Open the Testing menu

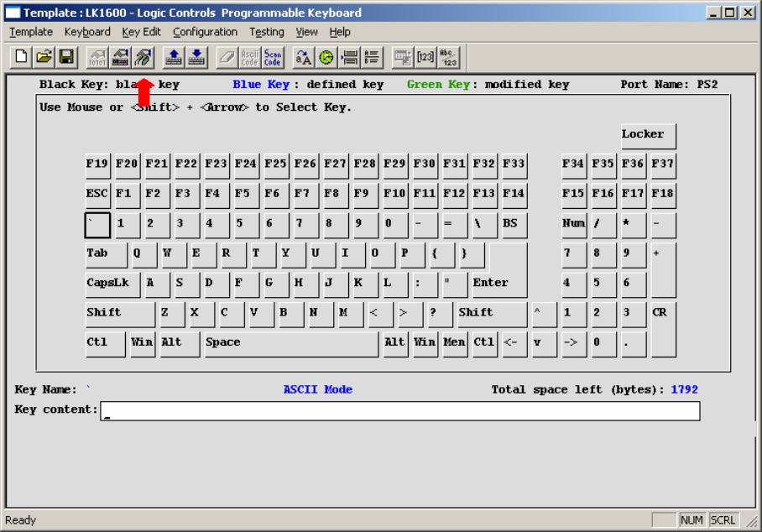tap(266, 32)
